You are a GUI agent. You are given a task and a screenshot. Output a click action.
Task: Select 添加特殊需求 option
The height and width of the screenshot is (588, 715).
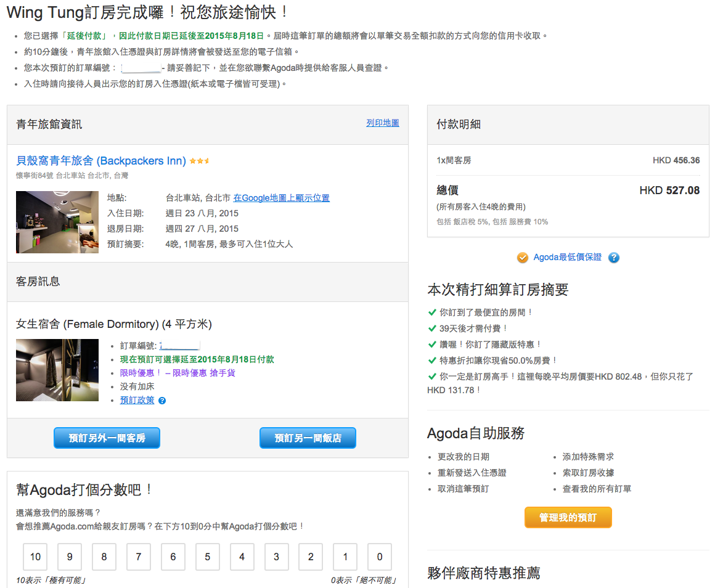coord(588,457)
